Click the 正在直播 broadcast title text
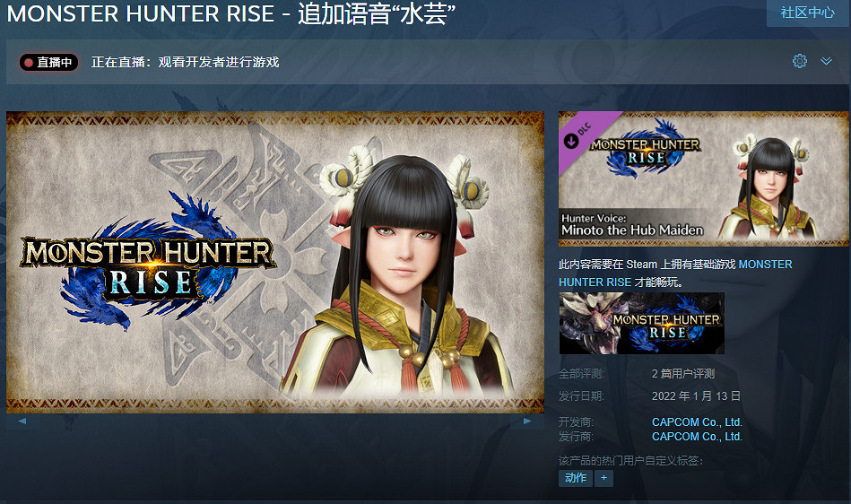851x504 pixels. [185, 63]
